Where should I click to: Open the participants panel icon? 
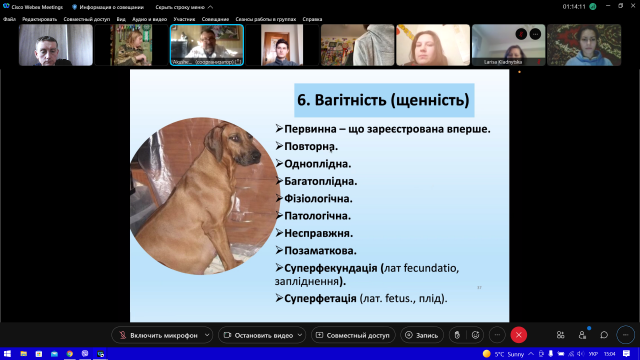click(582, 335)
